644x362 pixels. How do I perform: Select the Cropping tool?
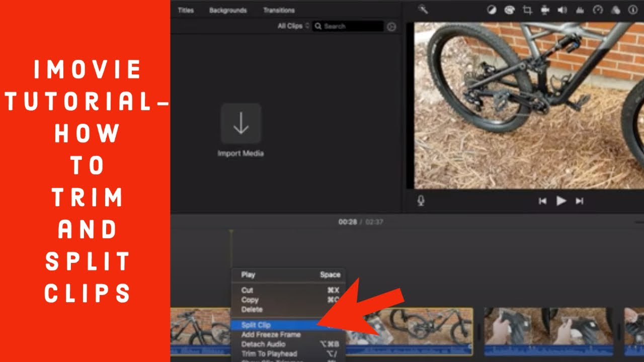click(528, 10)
